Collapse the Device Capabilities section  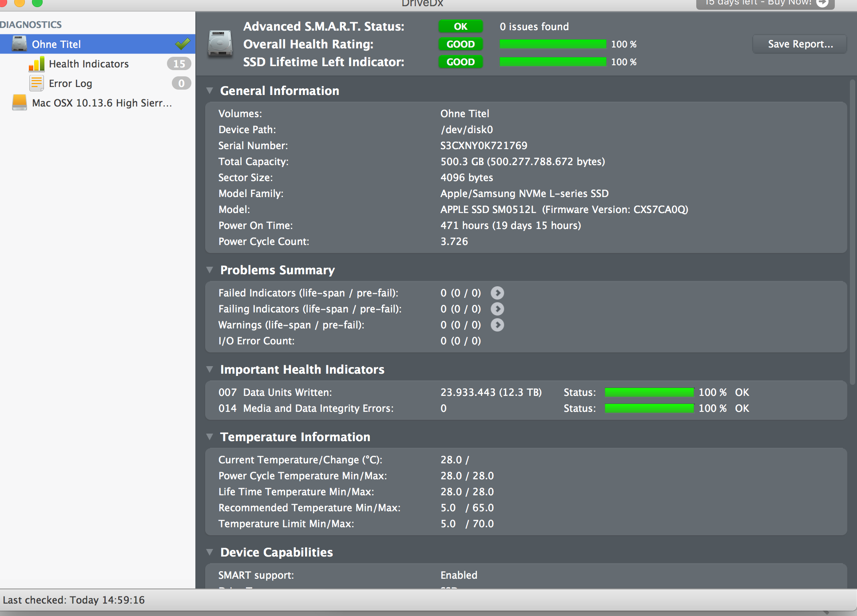click(x=210, y=552)
